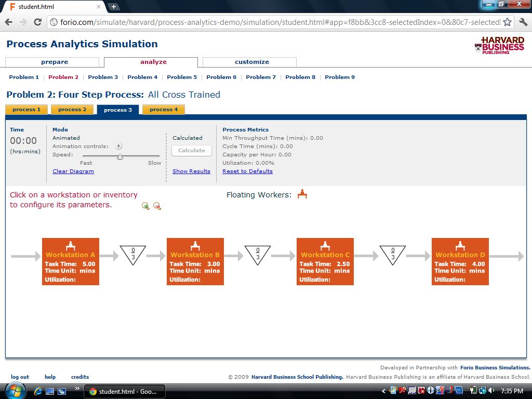
Task: Go to Problem 3
Action: (x=103, y=77)
